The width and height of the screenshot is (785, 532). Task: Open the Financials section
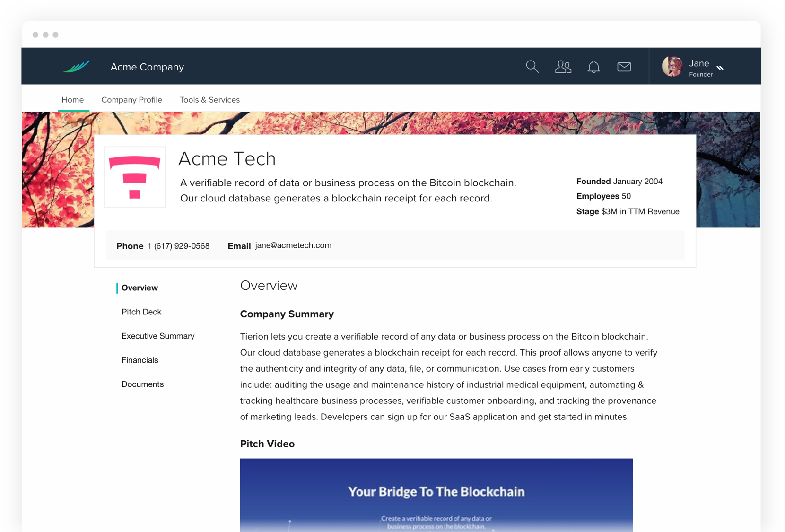coord(140,360)
